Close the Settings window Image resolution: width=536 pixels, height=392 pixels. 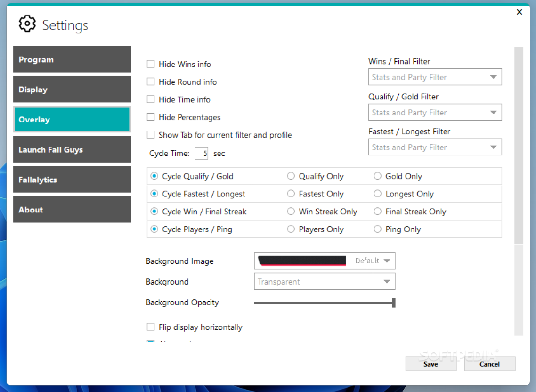click(519, 12)
